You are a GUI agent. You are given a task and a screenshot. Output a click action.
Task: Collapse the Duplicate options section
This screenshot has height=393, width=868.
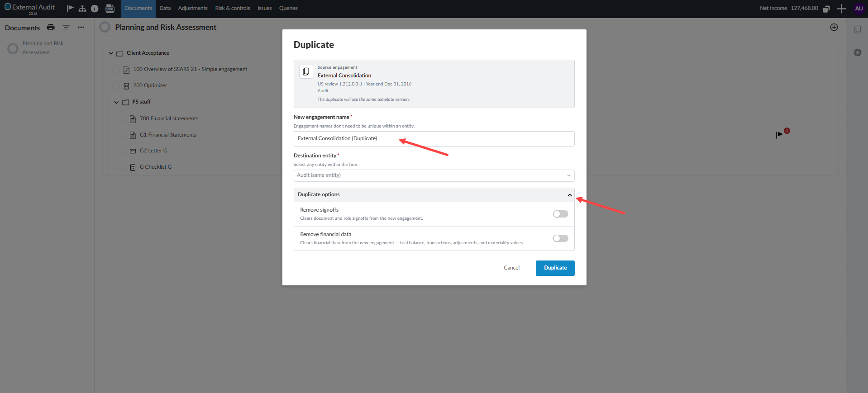coord(570,195)
